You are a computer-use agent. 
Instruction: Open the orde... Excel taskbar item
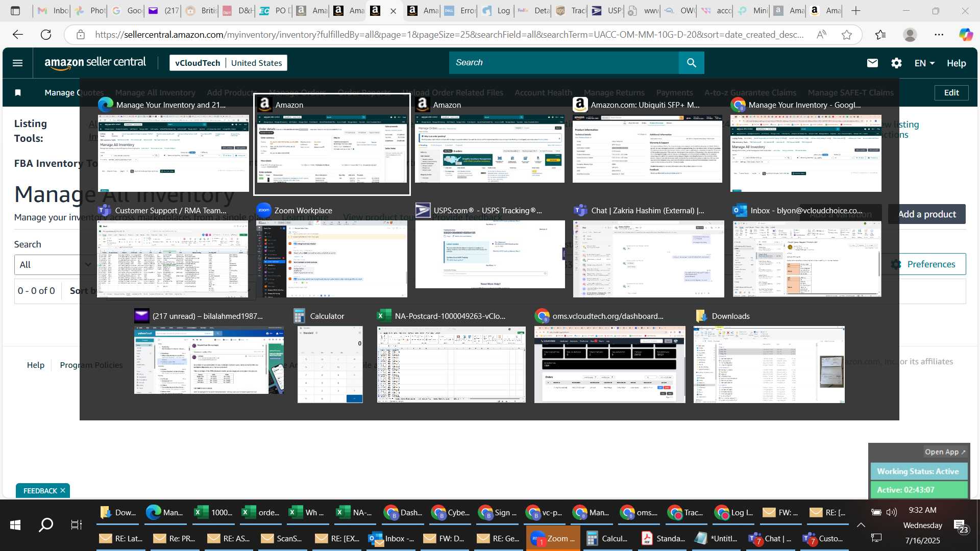point(261,512)
